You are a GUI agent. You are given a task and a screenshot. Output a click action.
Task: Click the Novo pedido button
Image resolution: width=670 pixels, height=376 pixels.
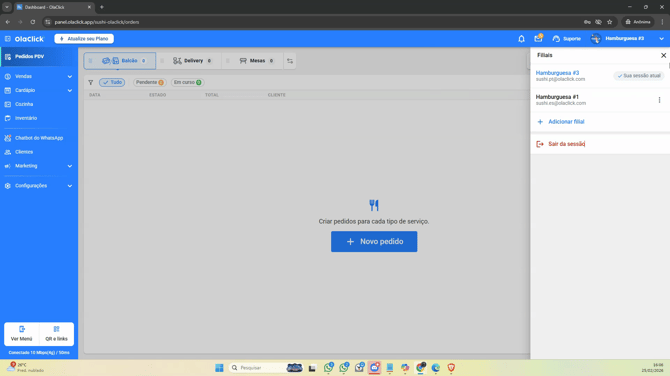(374, 242)
